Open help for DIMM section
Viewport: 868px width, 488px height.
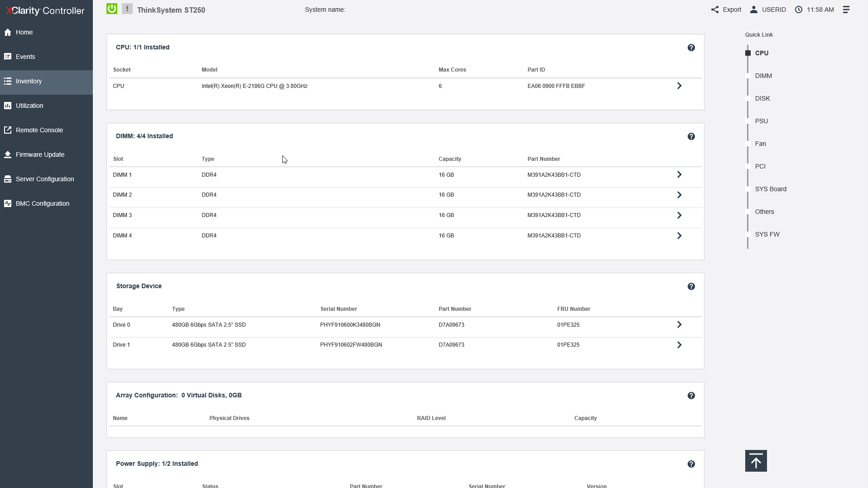click(x=691, y=136)
